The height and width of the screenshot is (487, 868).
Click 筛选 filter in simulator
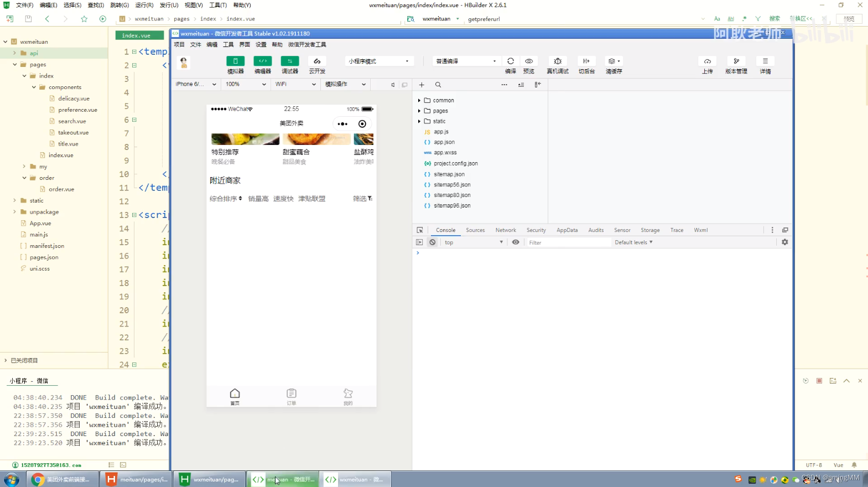tap(363, 199)
